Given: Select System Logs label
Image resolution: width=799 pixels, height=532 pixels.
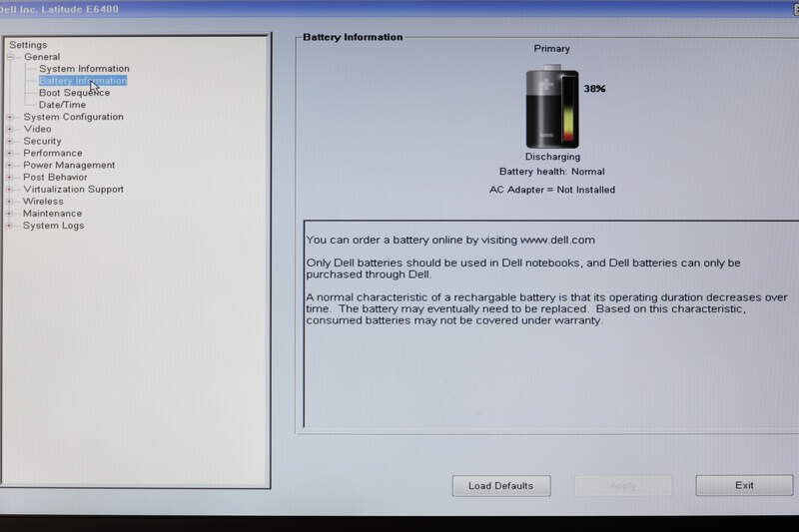Looking at the screenshot, I should tap(54, 226).
